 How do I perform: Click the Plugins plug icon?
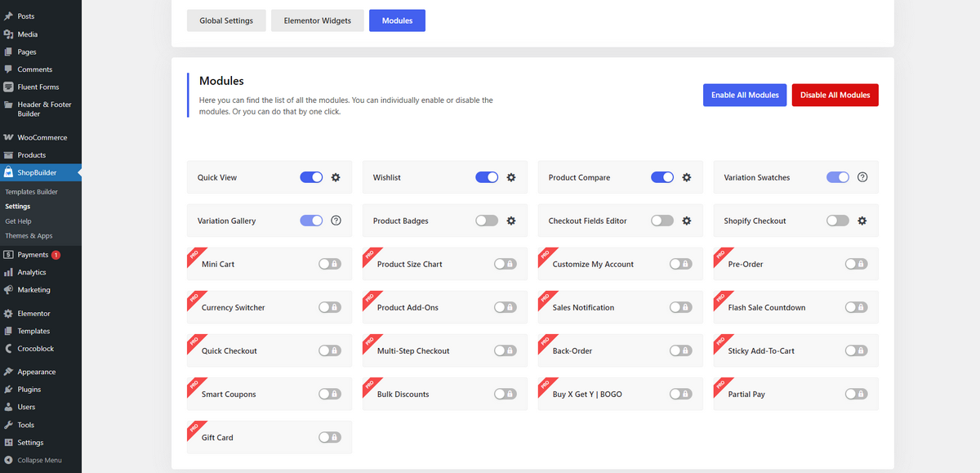[8, 390]
